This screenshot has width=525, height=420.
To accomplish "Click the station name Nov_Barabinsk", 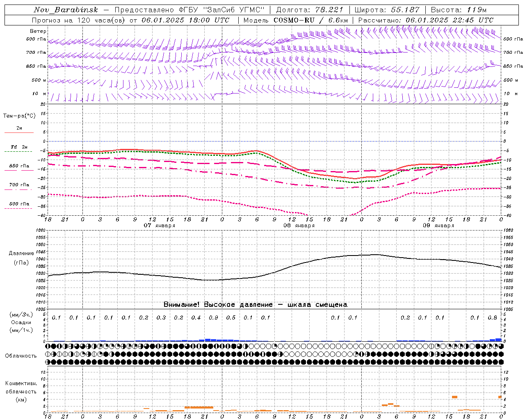I will [66, 10].
